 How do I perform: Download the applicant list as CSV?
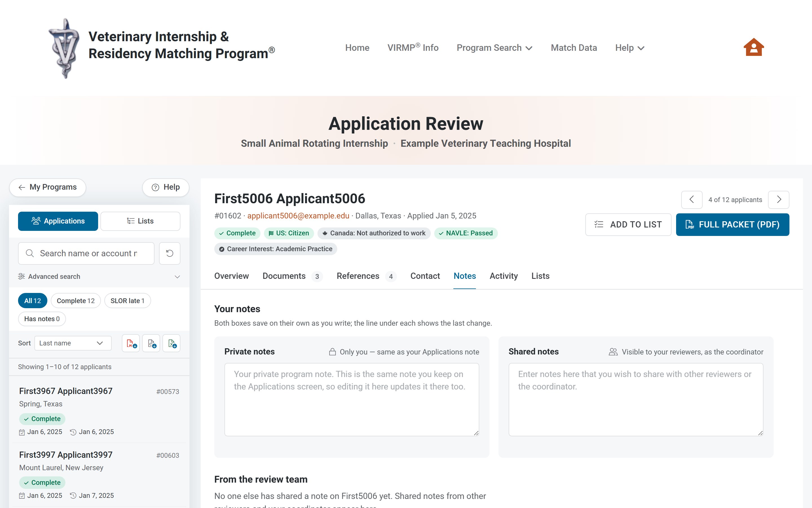tap(151, 343)
